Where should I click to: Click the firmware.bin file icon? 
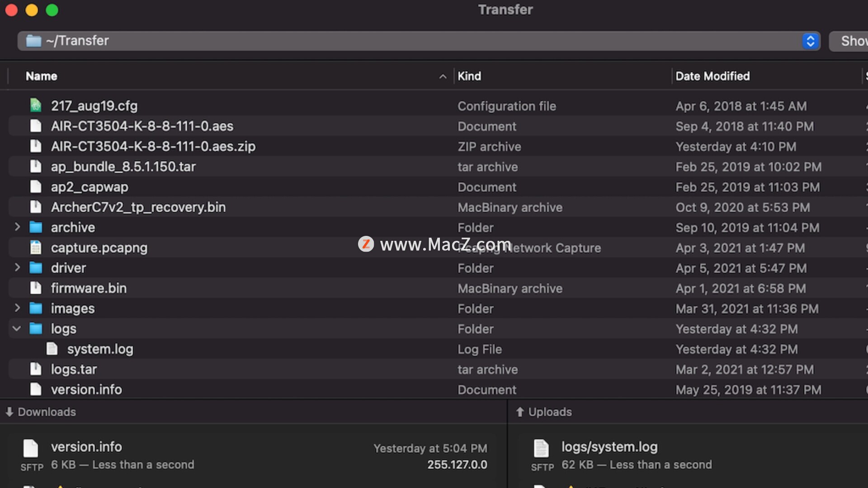click(36, 288)
